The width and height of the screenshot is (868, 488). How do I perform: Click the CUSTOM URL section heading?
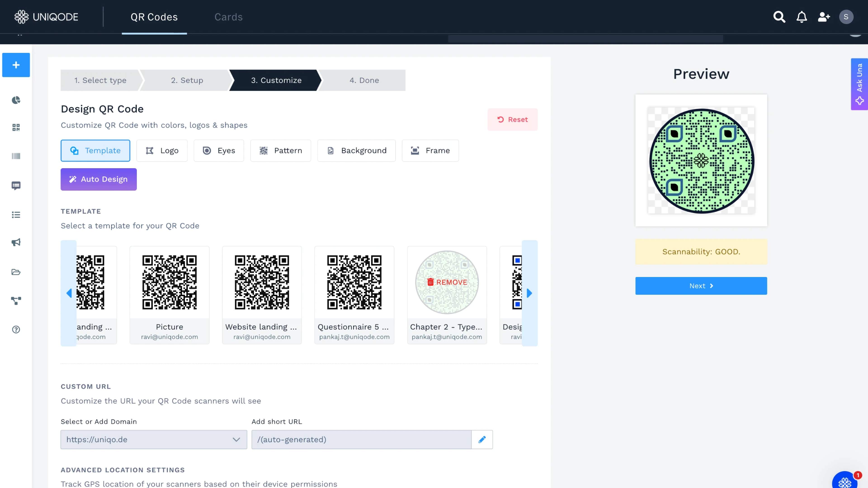point(86,386)
